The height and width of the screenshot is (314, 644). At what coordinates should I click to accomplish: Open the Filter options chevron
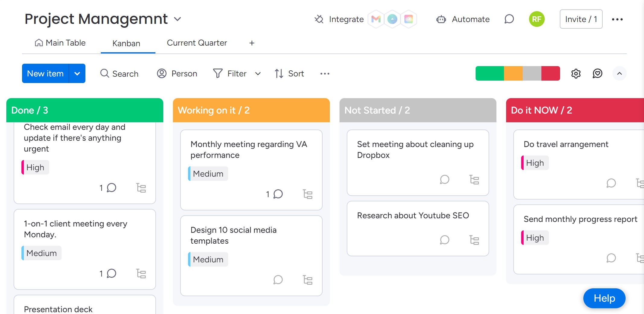[x=258, y=74]
